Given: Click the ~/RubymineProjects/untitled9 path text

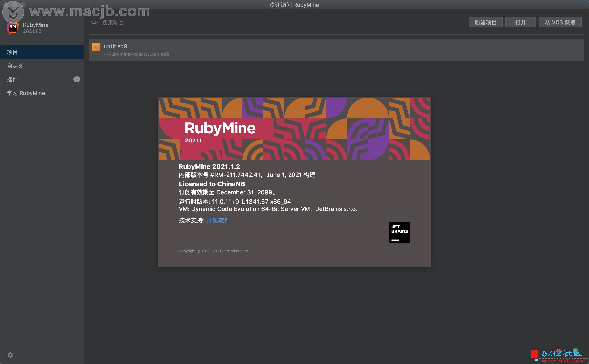Looking at the screenshot, I should coord(136,54).
